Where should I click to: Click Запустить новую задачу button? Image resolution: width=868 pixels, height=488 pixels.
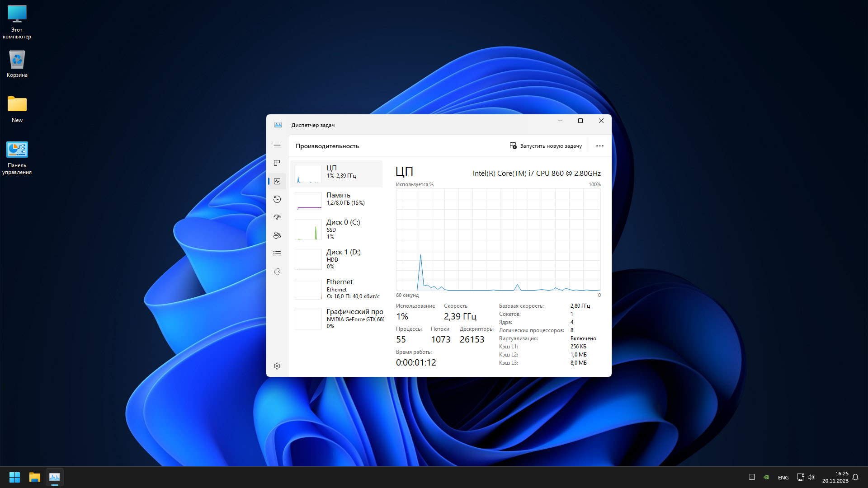[x=546, y=146]
